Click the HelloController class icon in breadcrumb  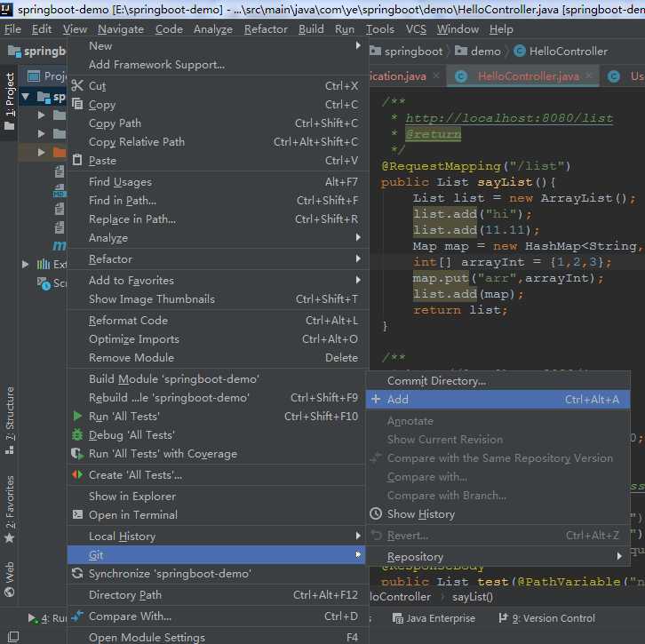pos(520,51)
